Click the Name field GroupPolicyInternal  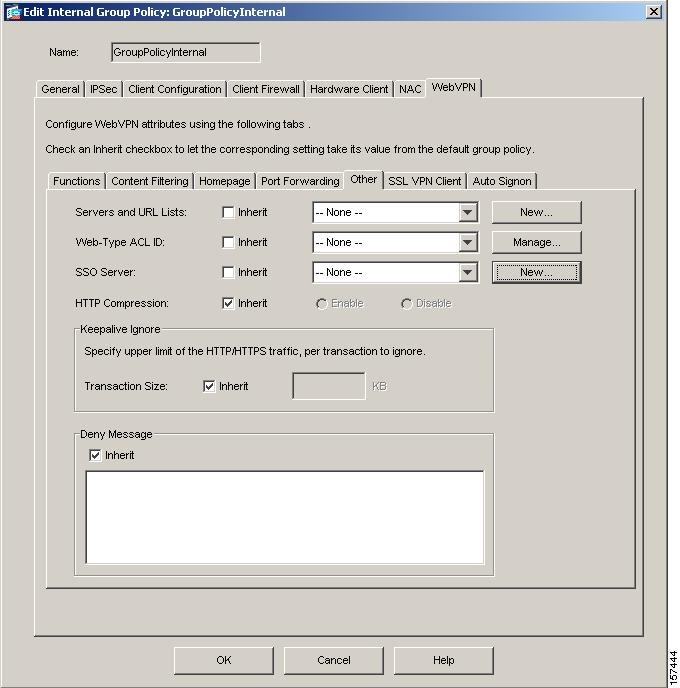[x=186, y=52]
